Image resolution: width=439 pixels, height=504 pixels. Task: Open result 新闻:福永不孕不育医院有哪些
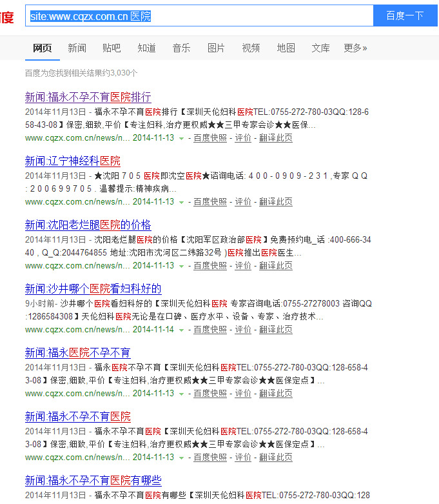pyautogui.click(x=93, y=481)
